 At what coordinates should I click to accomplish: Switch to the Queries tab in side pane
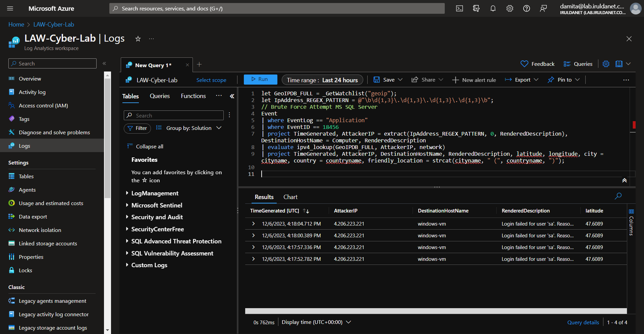tap(160, 96)
